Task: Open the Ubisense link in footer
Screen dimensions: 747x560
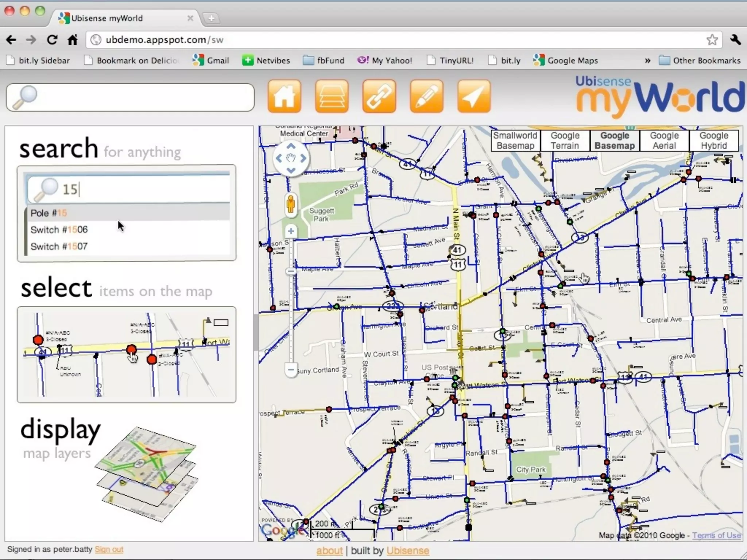Action: tap(407, 551)
